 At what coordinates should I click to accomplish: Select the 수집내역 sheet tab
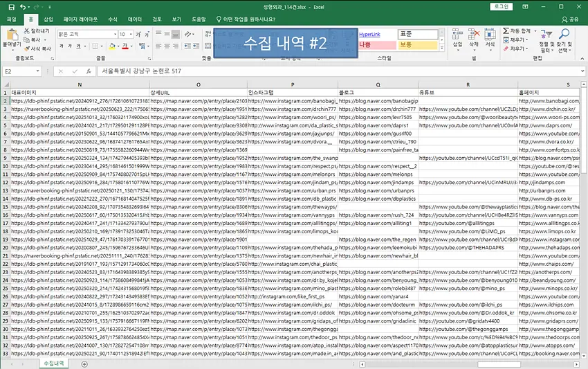coord(54,363)
